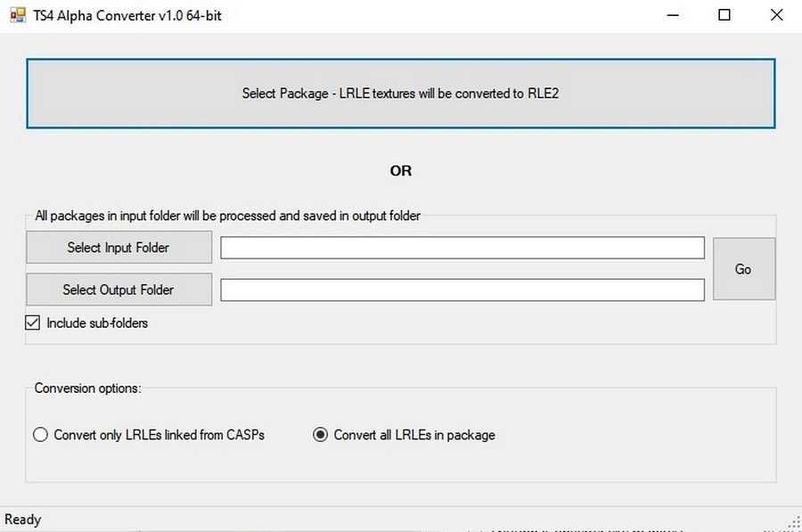Click the Select Package LRLE to RLE2 button
The width and height of the screenshot is (802, 532).
(400, 93)
